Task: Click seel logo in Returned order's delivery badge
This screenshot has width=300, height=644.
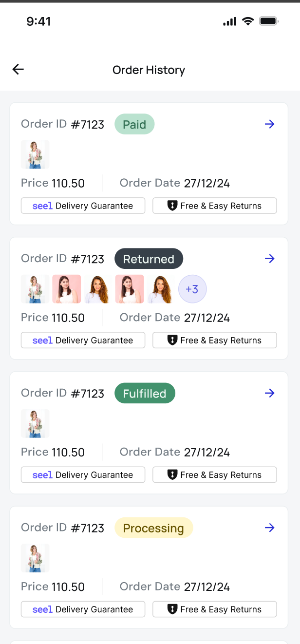Action: click(42, 341)
